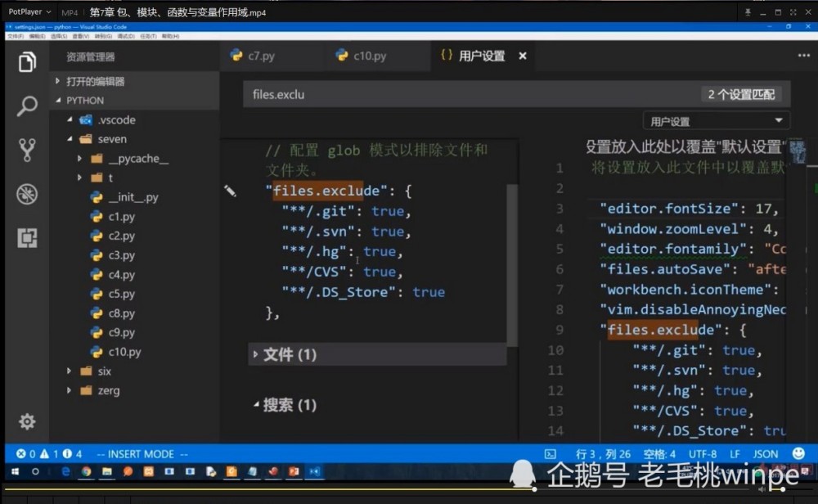Open c8.py in the explorer

(x=122, y=313)
